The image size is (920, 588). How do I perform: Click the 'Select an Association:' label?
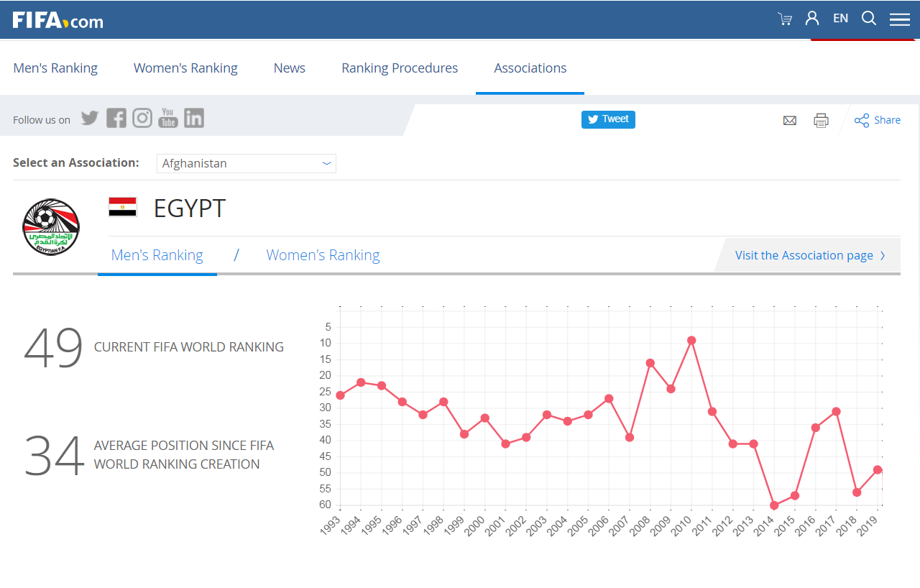click(76, 162)
